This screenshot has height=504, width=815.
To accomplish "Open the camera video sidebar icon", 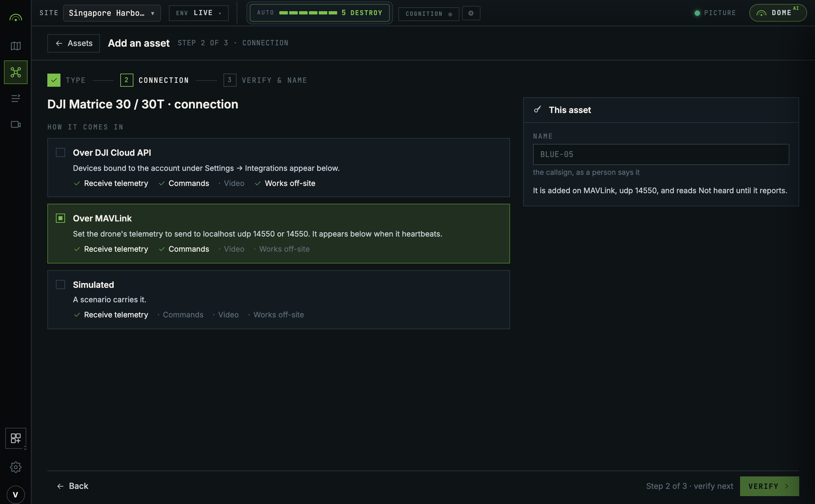I will coord(16,125).
